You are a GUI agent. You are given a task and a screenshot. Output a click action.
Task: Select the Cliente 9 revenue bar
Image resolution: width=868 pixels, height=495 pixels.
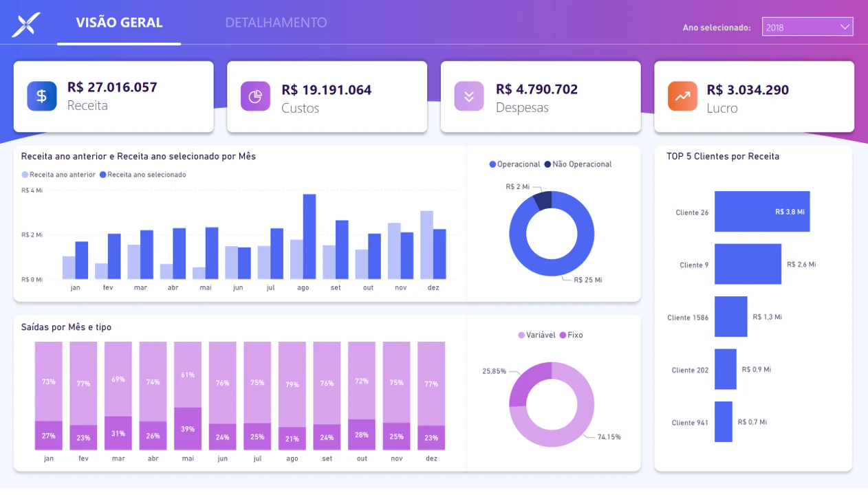[x=748, y=264]
